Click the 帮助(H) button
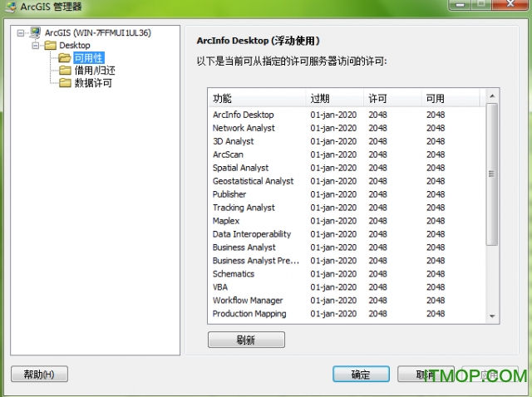Screen dimensions: 532x397 pyautogui.click(x=39, y=375)
